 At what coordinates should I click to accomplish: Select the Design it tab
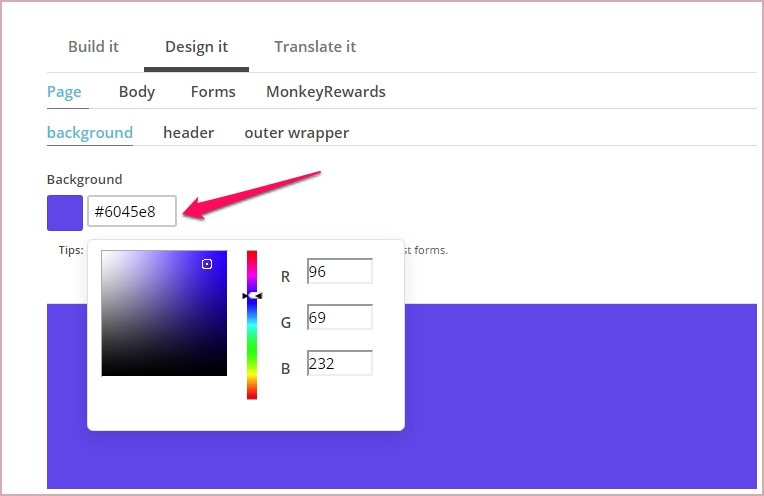coord(196,47)
